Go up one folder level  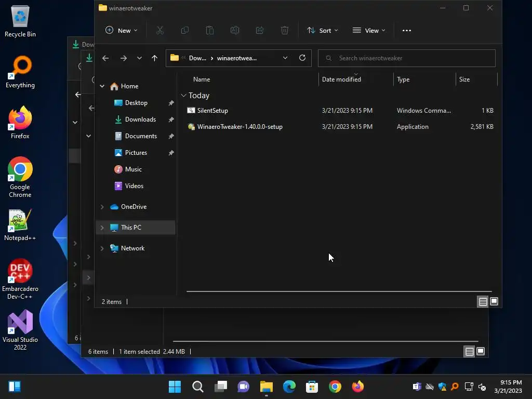[154, 58]
